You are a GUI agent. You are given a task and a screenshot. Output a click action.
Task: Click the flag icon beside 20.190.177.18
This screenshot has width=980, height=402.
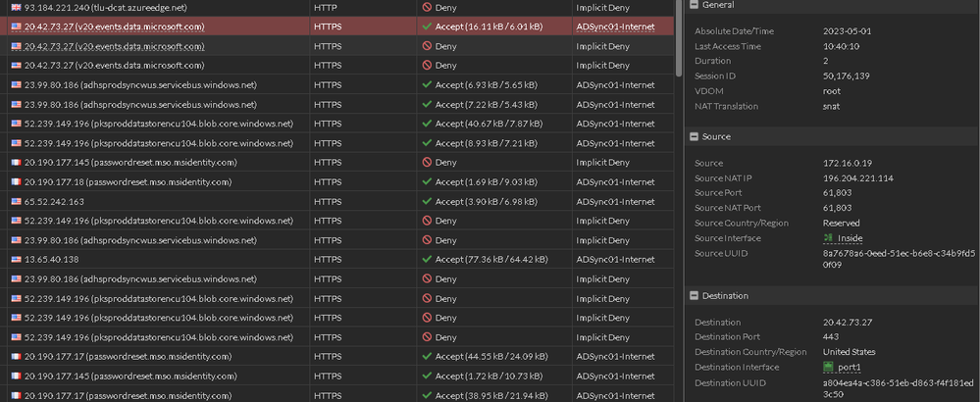pos(16,181)
